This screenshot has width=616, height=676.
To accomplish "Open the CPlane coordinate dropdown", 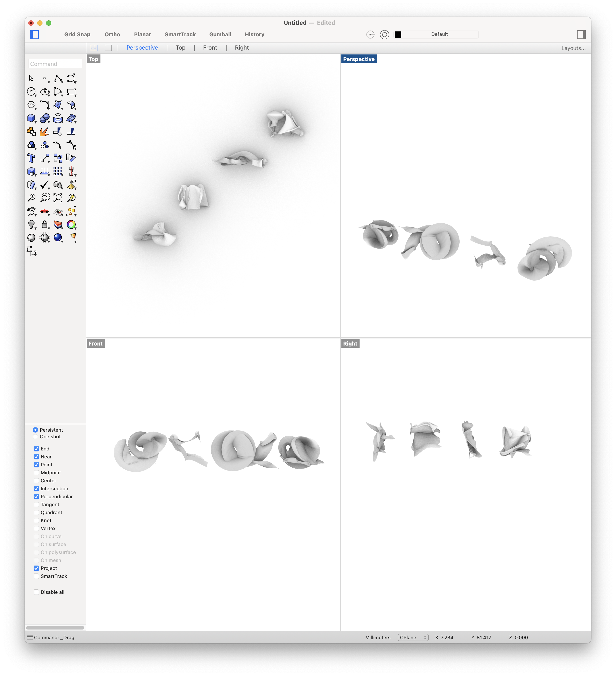I will click(x=413, y=637).
